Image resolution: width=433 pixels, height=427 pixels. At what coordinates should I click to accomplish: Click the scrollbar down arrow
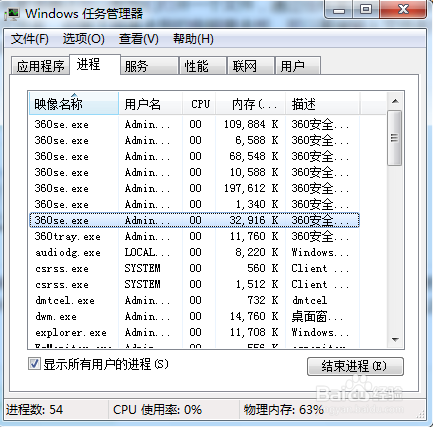[395, 340]
